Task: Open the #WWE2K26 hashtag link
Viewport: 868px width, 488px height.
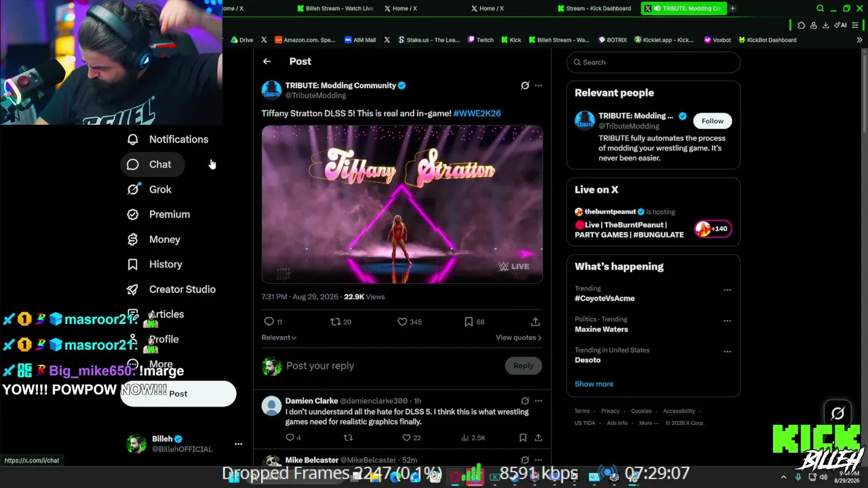Action: click(x=477, y=113)
